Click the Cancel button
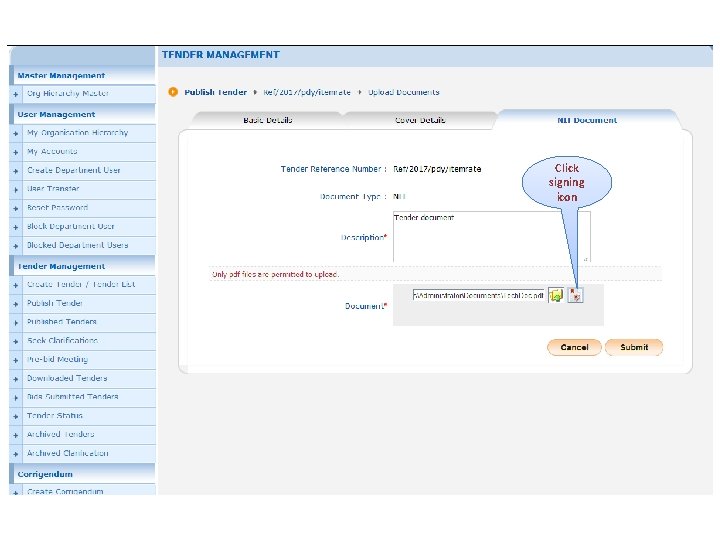720x540 pixels. (574, 347)
